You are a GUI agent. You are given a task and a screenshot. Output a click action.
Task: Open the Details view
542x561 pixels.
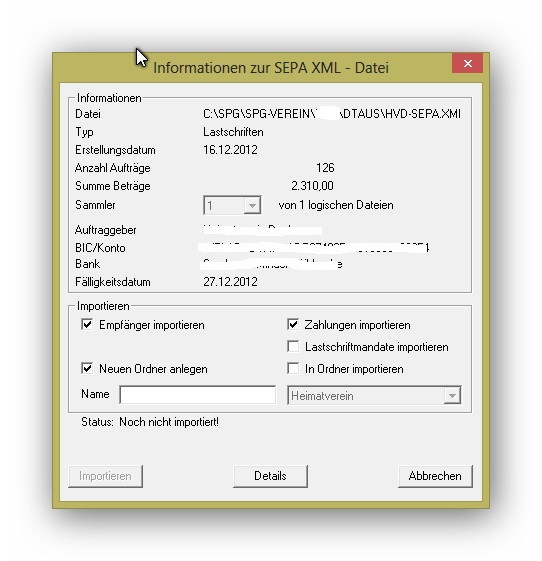pos(270,476)
